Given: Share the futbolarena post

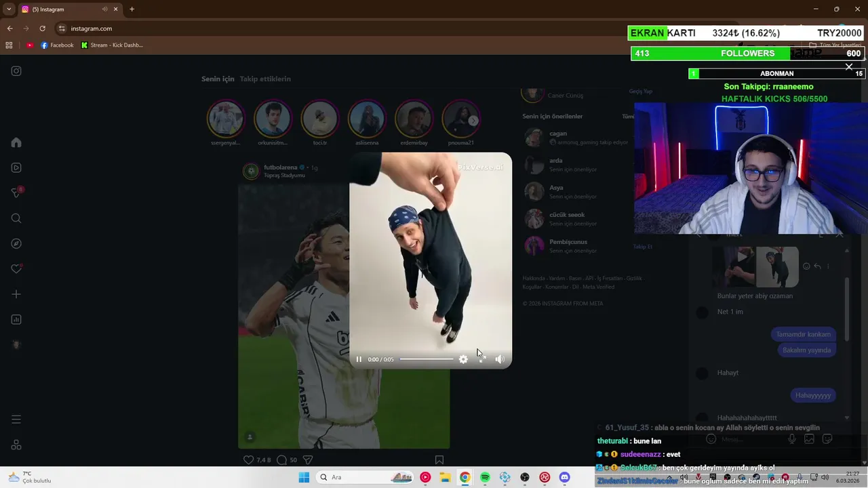Looking at the screenshot, I should coord(307,460).
